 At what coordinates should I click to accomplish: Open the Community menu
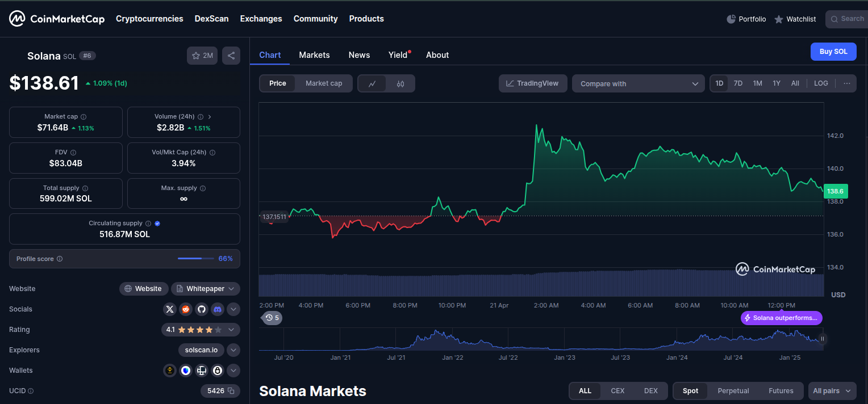click(x=315, y=19)
